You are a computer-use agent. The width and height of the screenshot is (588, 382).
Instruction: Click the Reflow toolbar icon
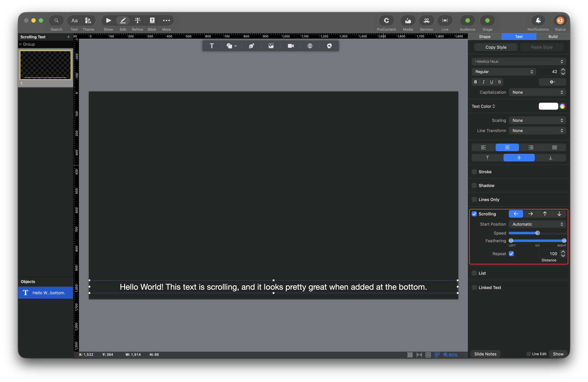click(137, 21)
